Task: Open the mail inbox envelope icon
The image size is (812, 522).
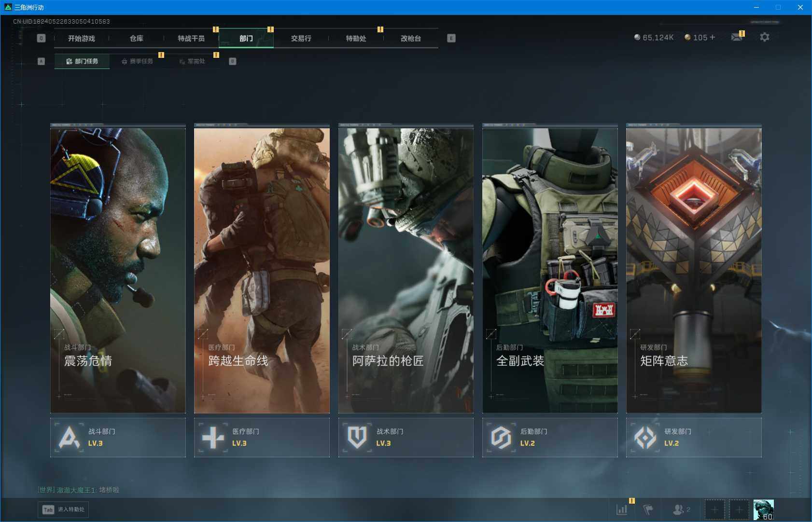Action: pos(737,37)
